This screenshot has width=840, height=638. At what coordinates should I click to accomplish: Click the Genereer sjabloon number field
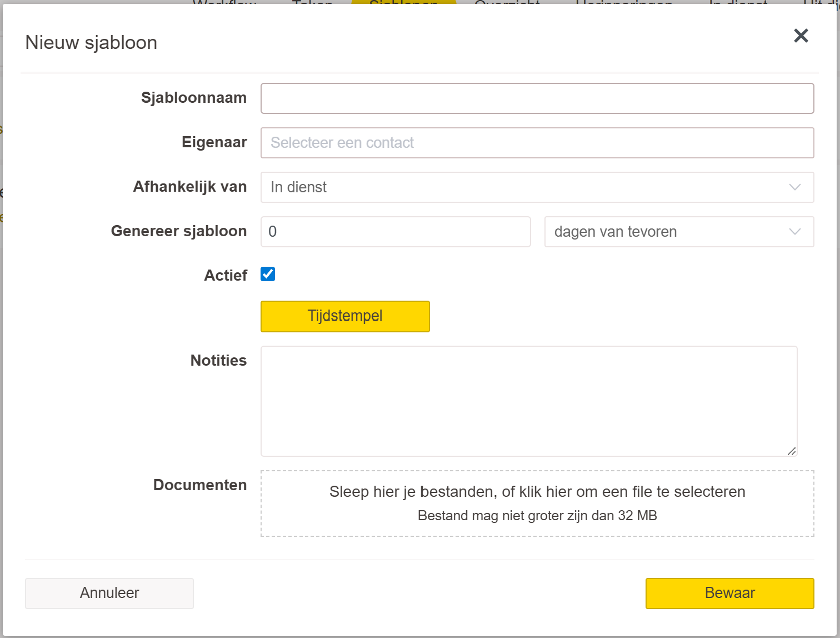pyautogui.click(x=395, y=232)
